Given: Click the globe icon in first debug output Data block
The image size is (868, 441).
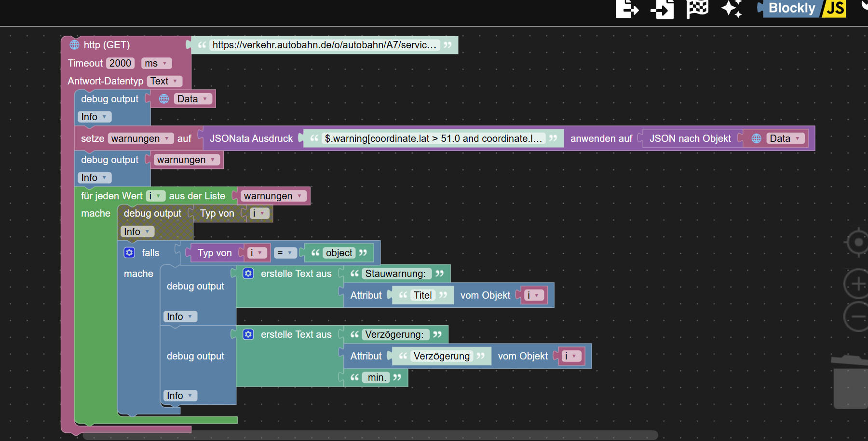Looking at the screenshot, I should click(164, 99).
